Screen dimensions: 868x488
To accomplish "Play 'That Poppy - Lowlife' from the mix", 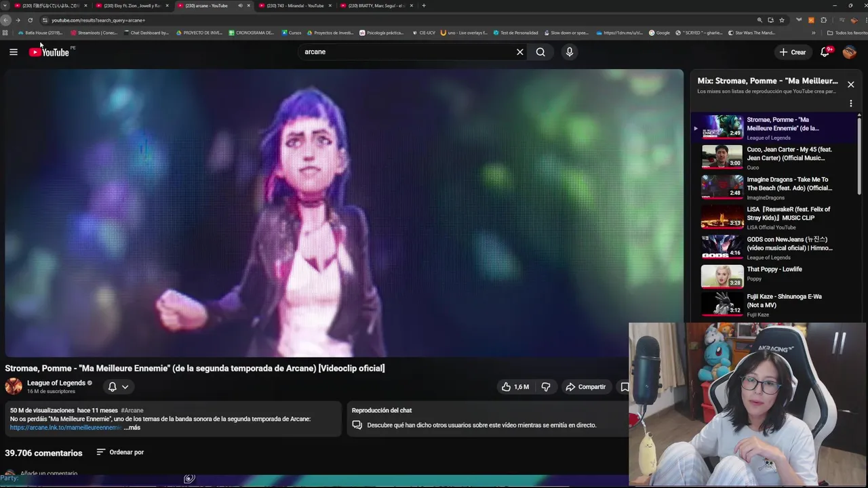I will [774, 276].
